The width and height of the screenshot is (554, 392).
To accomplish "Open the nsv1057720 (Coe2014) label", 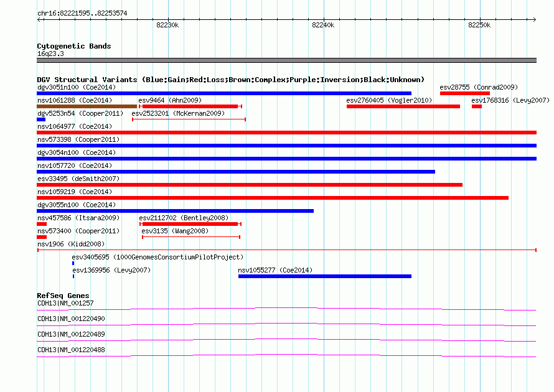I will click(75, 166).
